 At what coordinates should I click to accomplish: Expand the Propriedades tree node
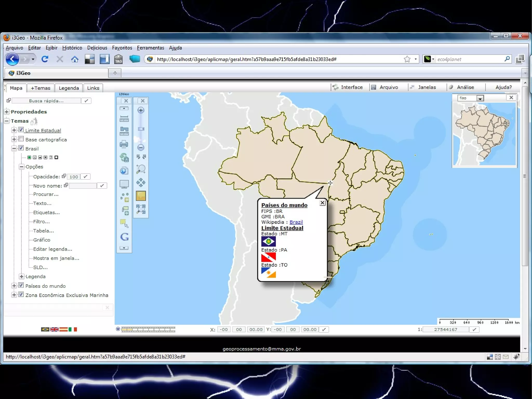click(x=7, y=112)
